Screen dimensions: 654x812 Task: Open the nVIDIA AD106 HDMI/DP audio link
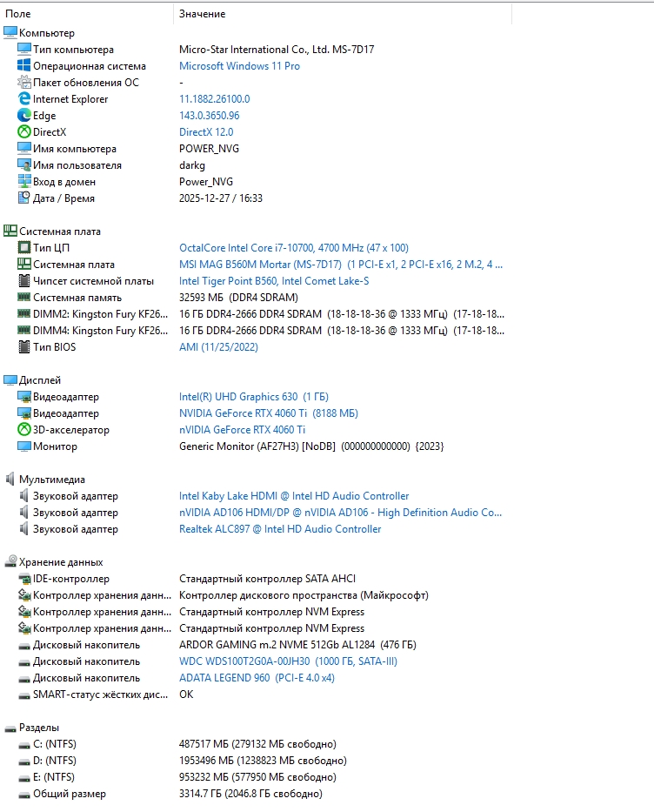click(x=340, y=512)
